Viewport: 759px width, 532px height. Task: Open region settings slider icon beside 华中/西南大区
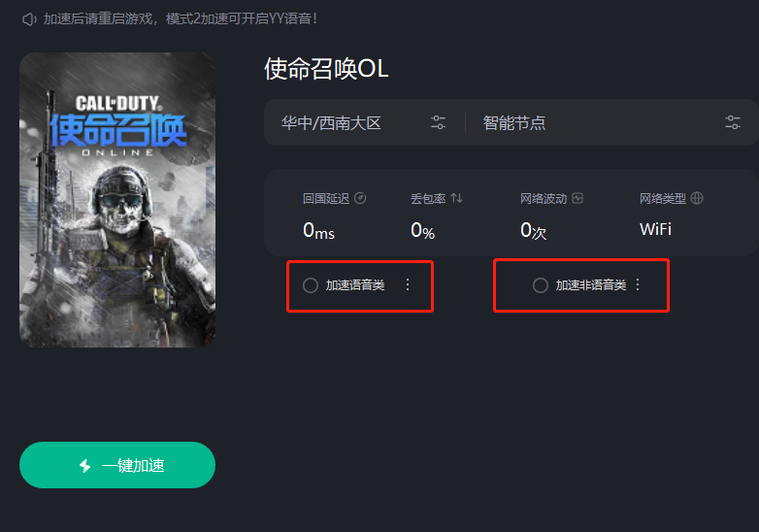[438, 122]
